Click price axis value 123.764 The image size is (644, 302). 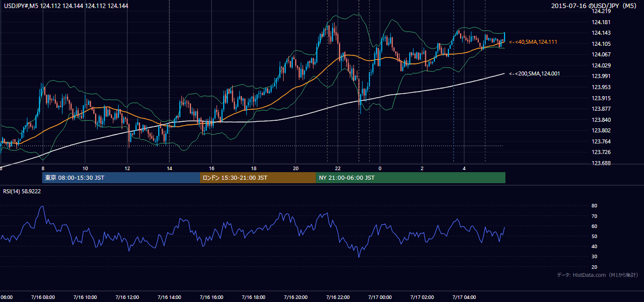pyautogui.click(x=601, y=141)
